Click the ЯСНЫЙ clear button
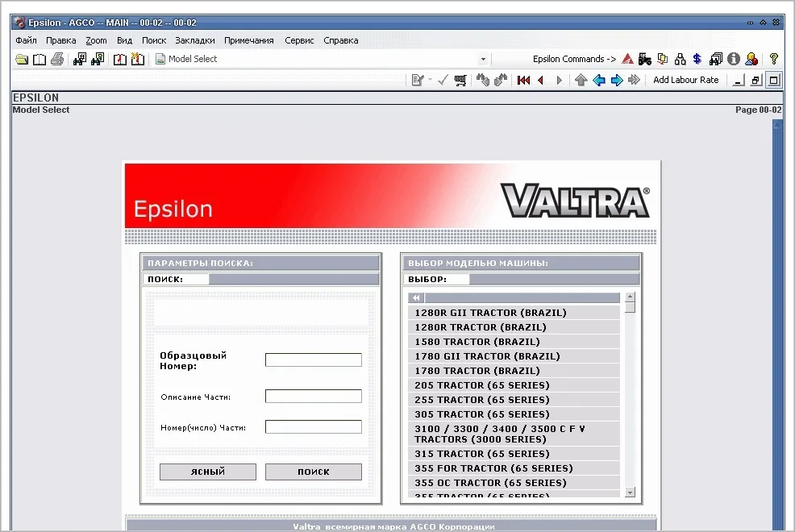 (x=208, y=472)
